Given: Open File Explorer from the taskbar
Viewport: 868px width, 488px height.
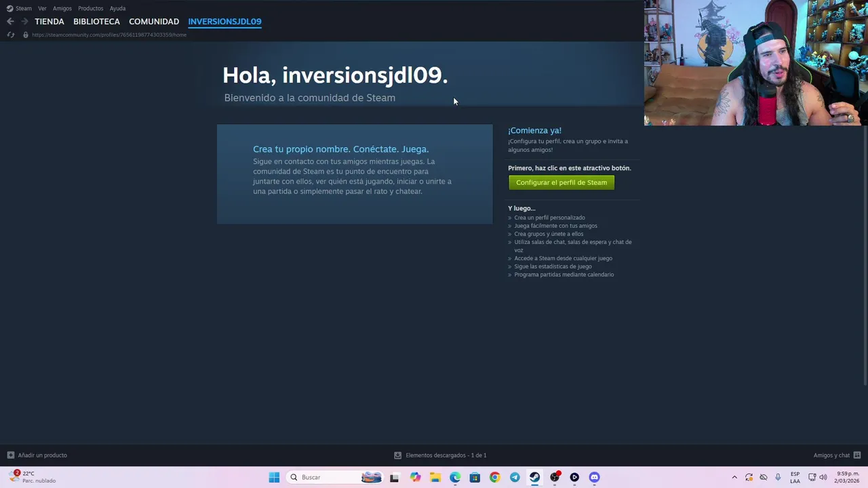Looking at the screenshot, I should tap(435, 477).
